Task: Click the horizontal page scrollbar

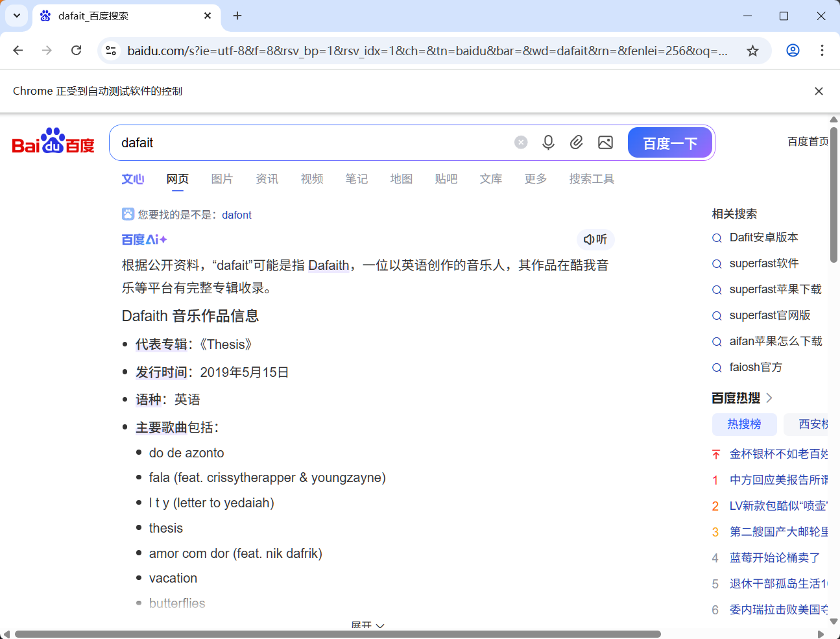Action: pos(338,634)
